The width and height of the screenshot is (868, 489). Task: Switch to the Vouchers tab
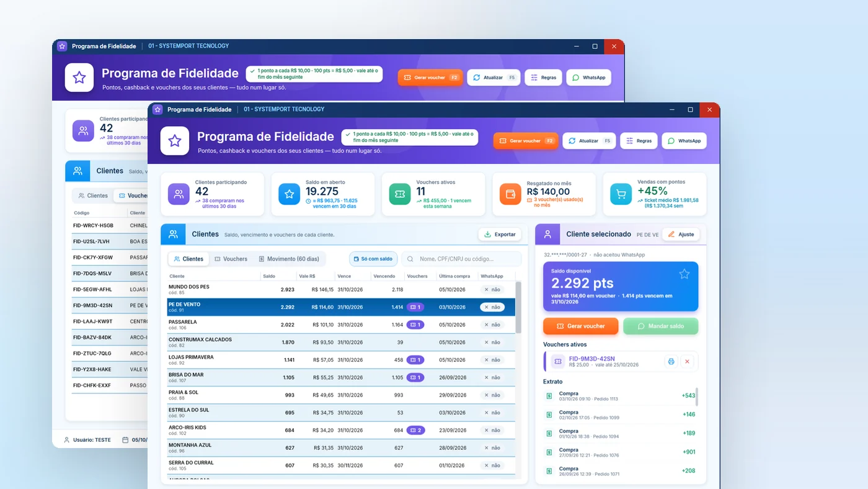(x=231, y=259)
